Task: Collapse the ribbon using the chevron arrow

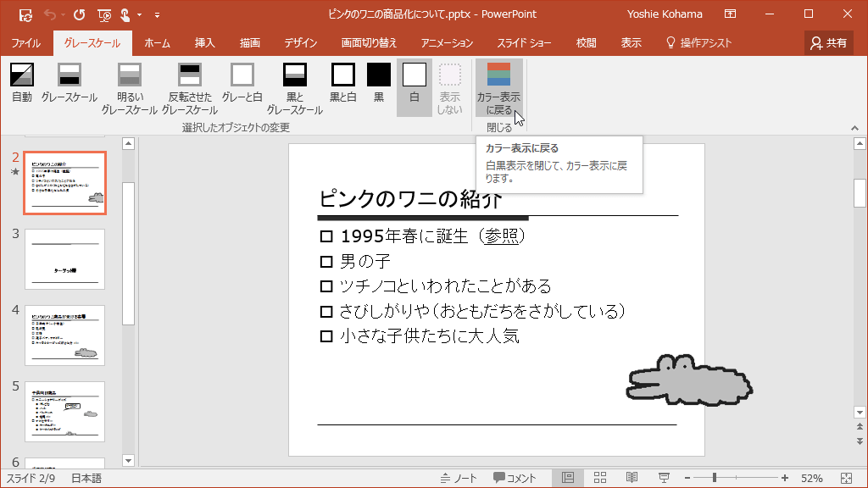Action: coord(854,128)
